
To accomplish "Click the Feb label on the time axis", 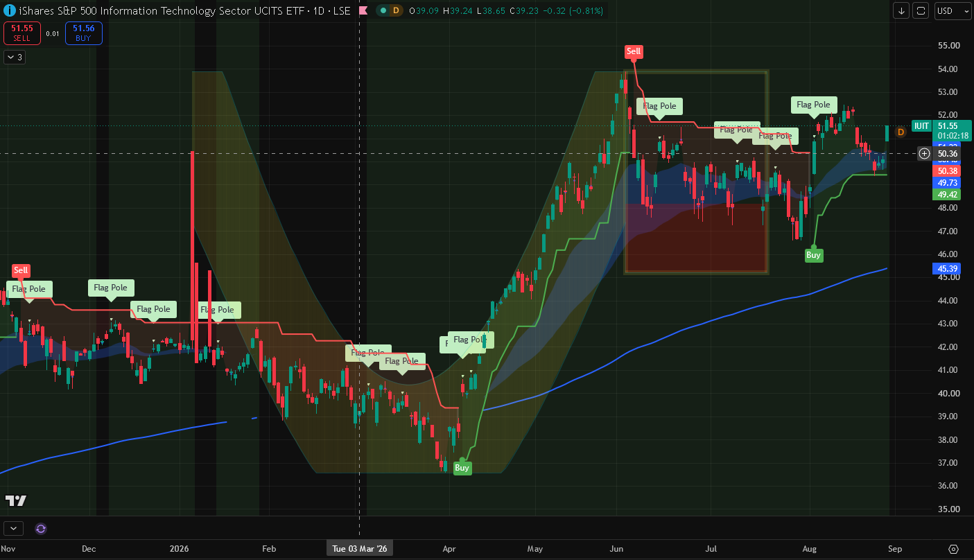I will [269, 549].
